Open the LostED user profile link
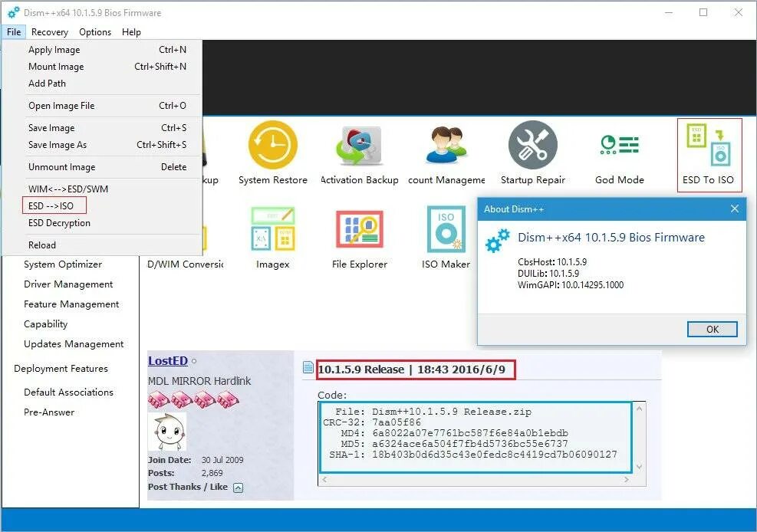 (x=167, y=361)
